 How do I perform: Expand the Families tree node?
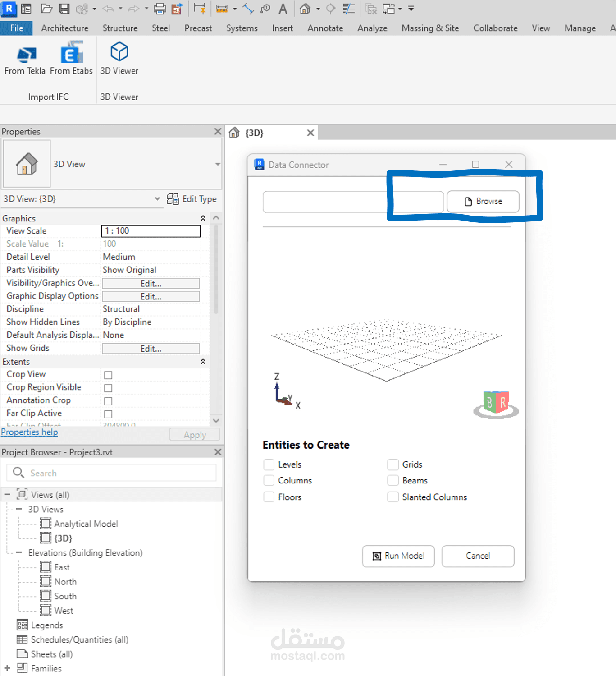click(x=7, y=668)
